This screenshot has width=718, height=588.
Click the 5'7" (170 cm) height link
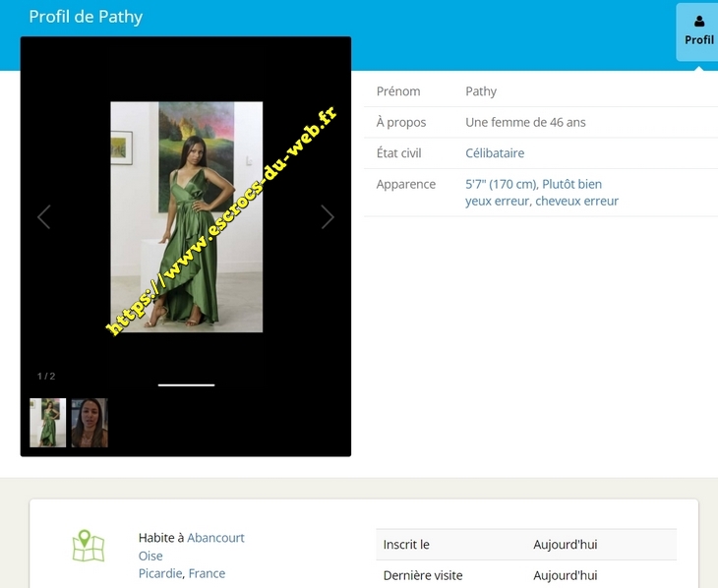501,184
